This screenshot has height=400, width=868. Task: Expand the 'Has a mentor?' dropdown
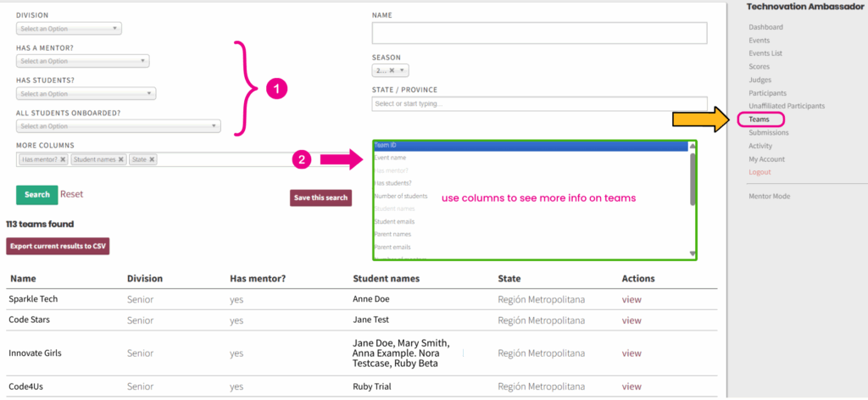pyautogui.click(x=82, y=61)
